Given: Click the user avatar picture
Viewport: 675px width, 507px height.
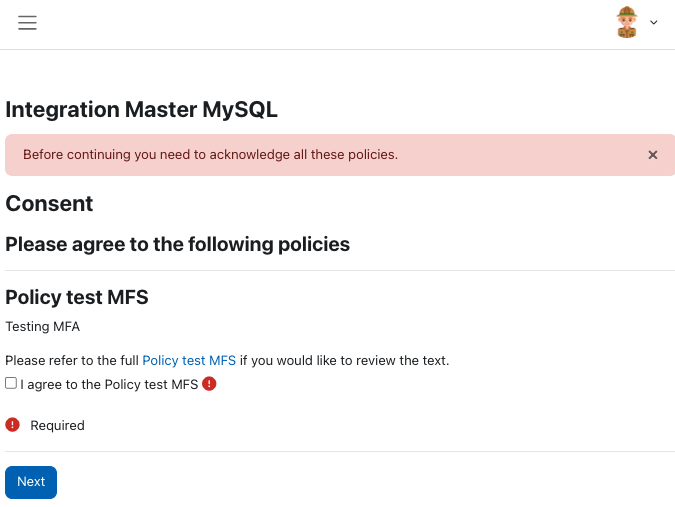Looking at the screenshot, I should [x=627, y=22].
